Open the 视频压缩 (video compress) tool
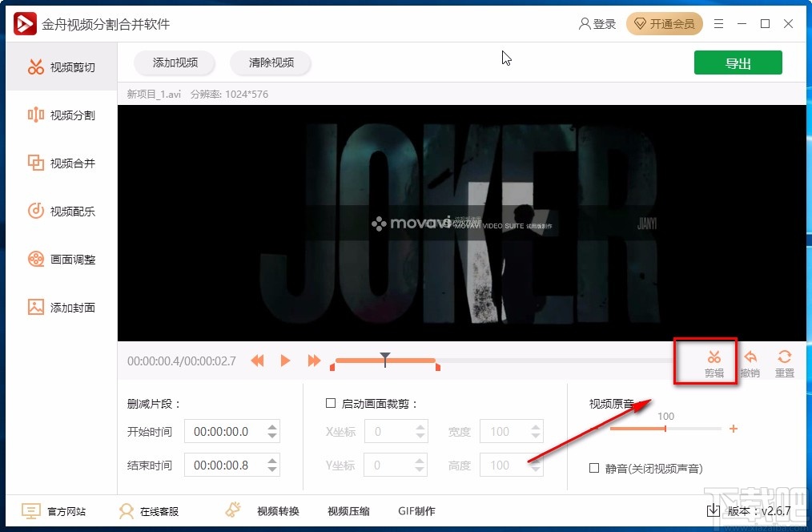 point(348,511)
